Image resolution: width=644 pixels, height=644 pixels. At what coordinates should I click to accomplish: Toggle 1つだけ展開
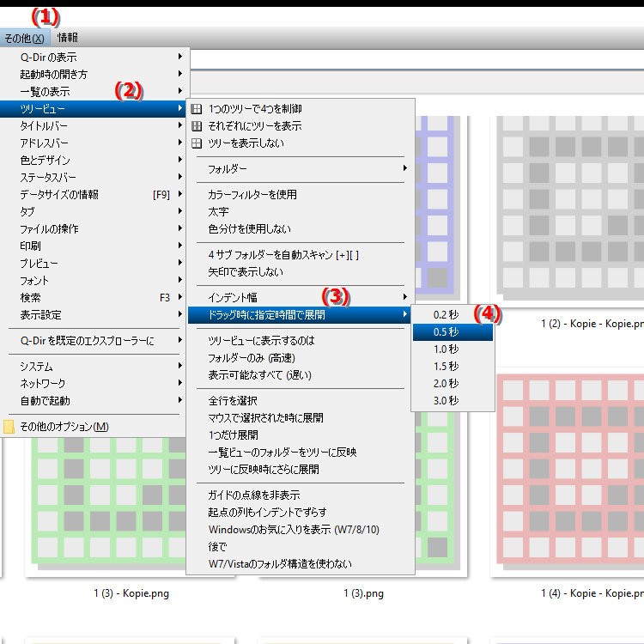[x=301, y=435]
